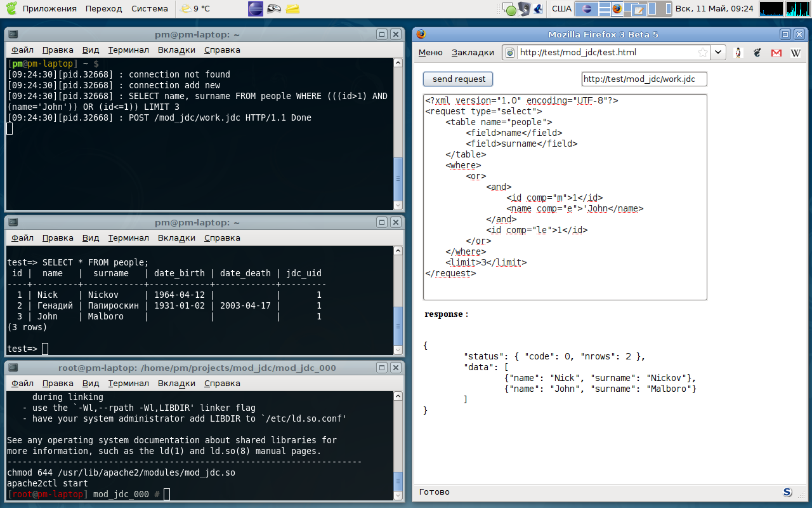Open Вкладки menu in middle psql terminal
812x508 pixels.
tap(176, 238)
